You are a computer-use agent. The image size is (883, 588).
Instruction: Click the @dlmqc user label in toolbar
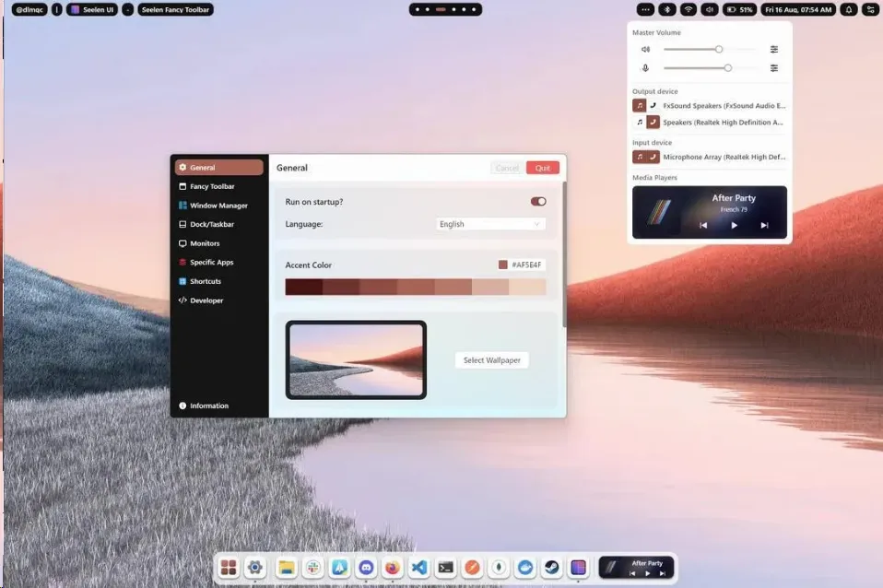coord(29,9)
